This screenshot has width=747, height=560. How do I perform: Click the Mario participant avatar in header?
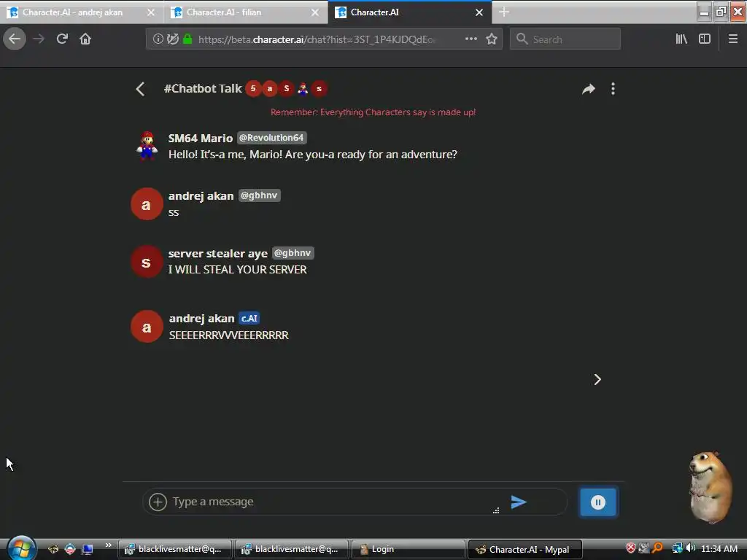[303, 88]
